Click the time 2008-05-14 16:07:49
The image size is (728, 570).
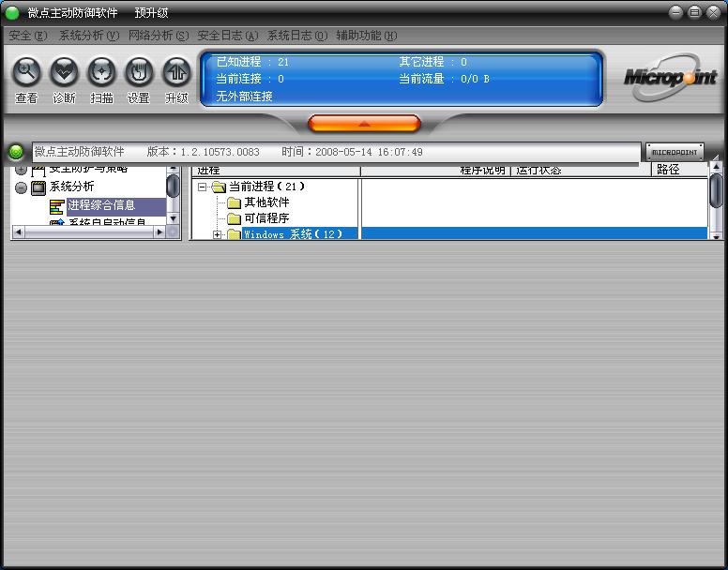[369, 152]
